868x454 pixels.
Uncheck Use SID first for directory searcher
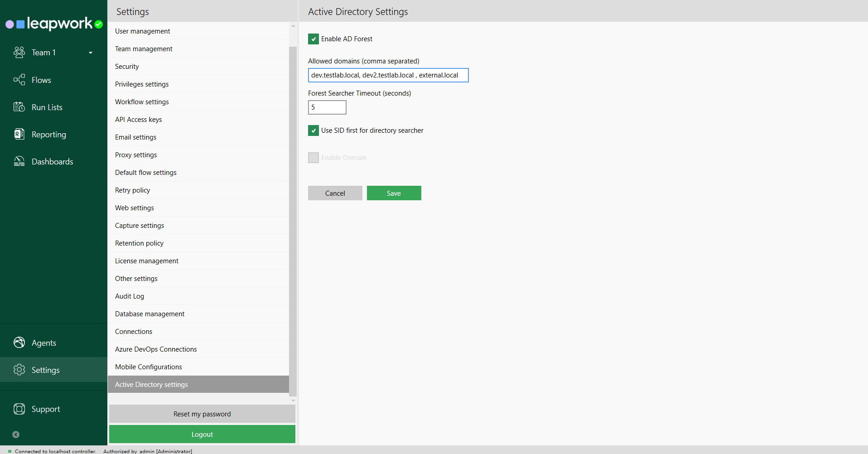tap(313, 130)
